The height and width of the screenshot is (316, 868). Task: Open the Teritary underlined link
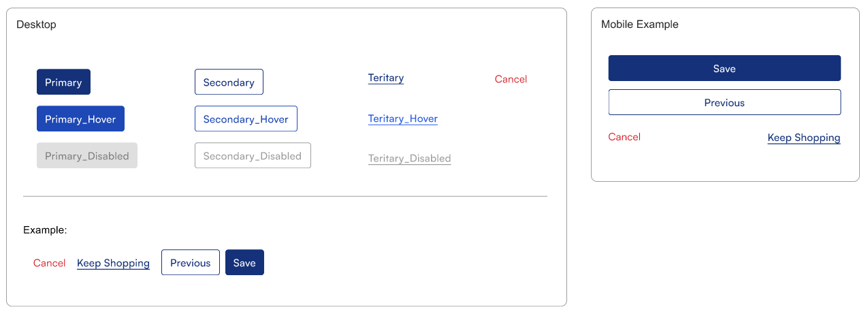point(386,78)
